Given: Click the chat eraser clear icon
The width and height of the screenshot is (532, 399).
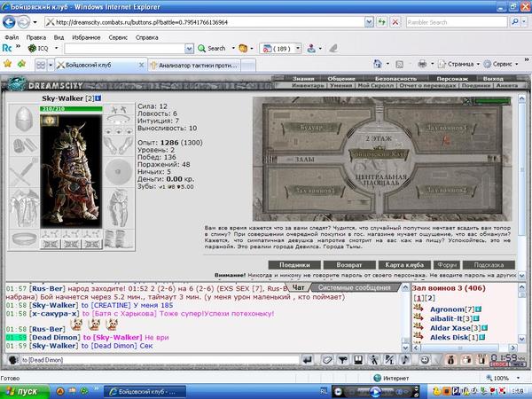Looking at the screenshot, I should (x=327, y=360).
